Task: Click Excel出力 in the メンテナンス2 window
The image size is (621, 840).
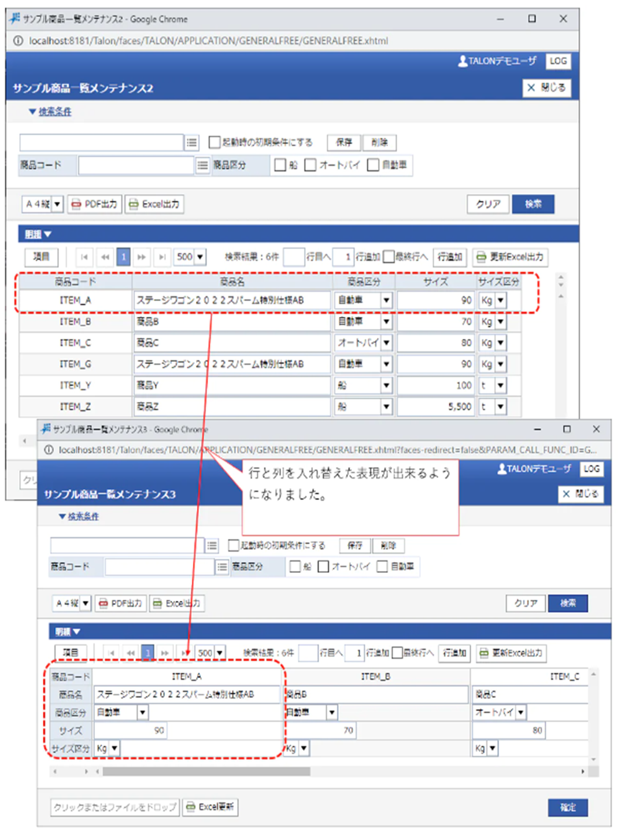Action: coord(154,204)
